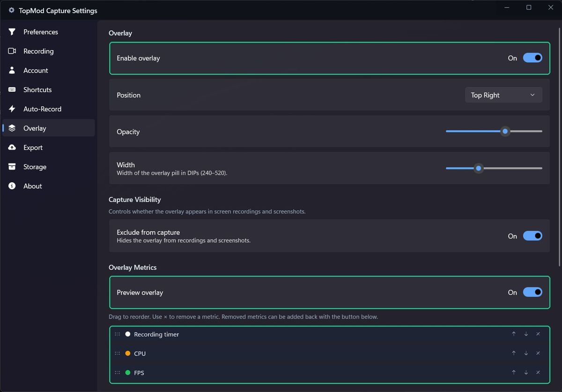Move Recording timer metric up
Viewport: 562px width, 392px height.
point(514,334)
